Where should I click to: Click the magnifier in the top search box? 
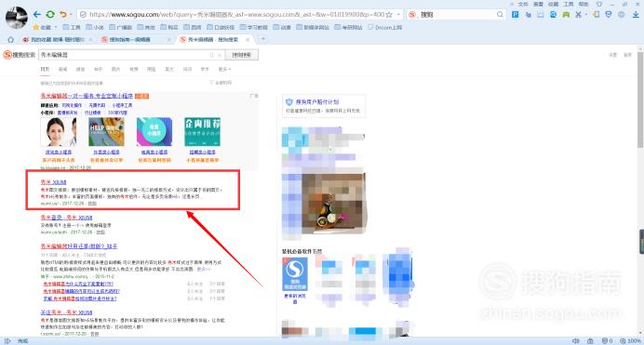(x=500, y=14)
